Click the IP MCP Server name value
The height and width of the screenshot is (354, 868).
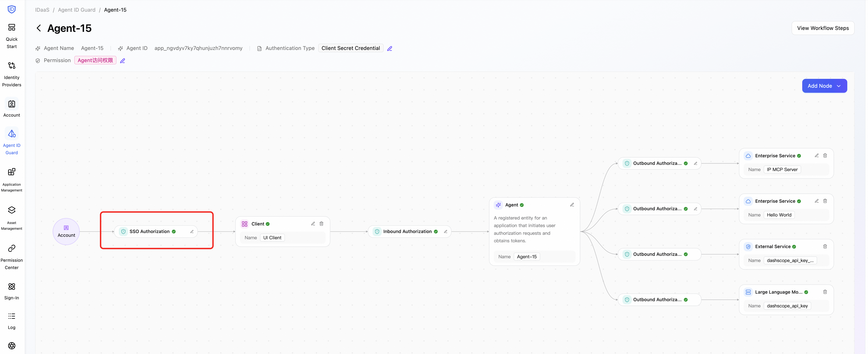pos(782,170)
